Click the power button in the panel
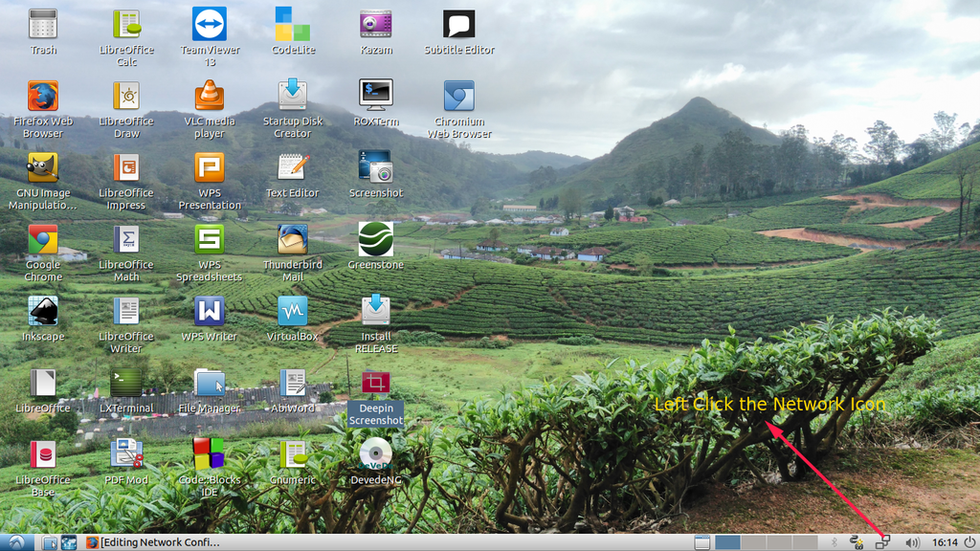 click(968, 542)
